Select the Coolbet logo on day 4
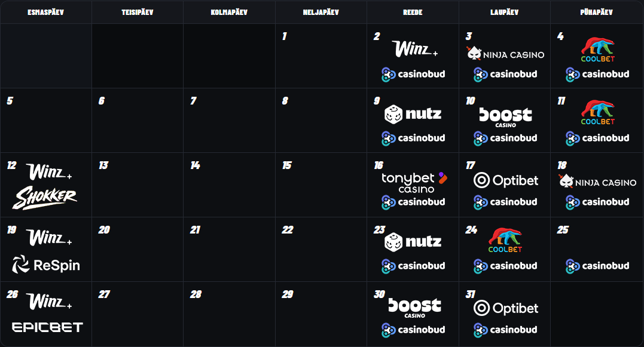Screen dimensions: 644x347 597,50
